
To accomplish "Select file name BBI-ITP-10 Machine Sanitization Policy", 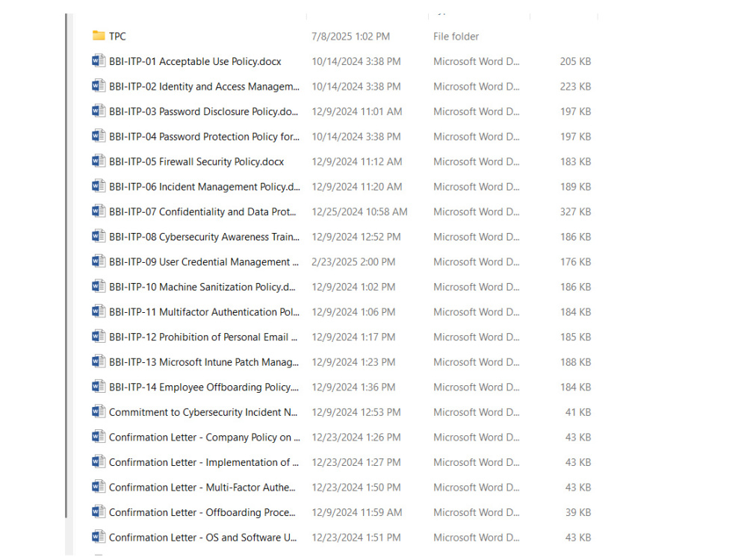I will coord(202,287).
